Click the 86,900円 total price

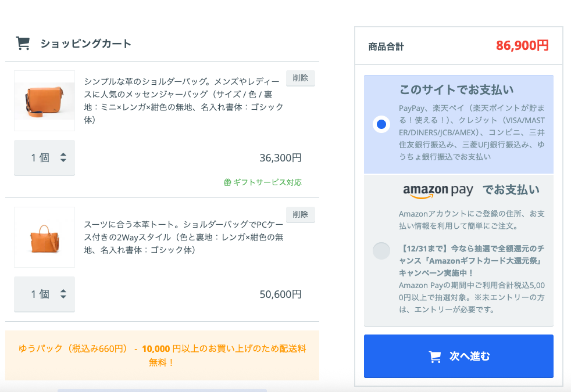point(523,45)
